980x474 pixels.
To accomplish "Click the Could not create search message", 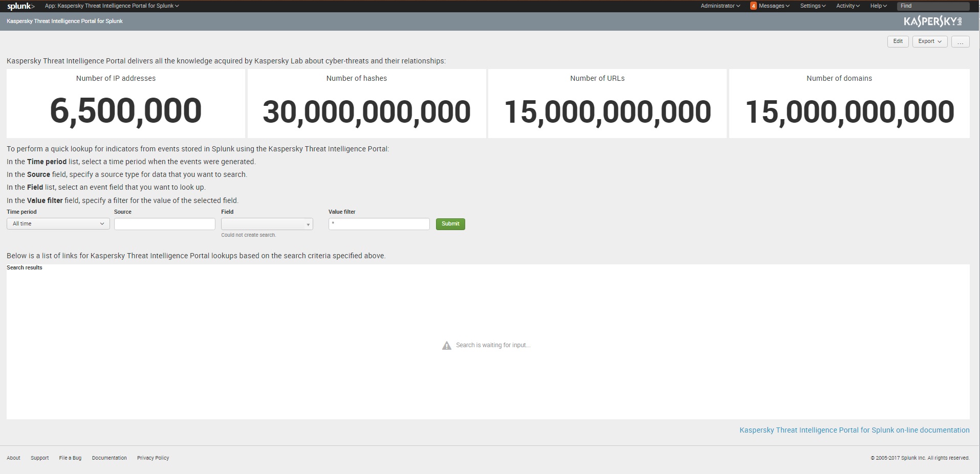I will pyautogui.click(x=249, y=235).
